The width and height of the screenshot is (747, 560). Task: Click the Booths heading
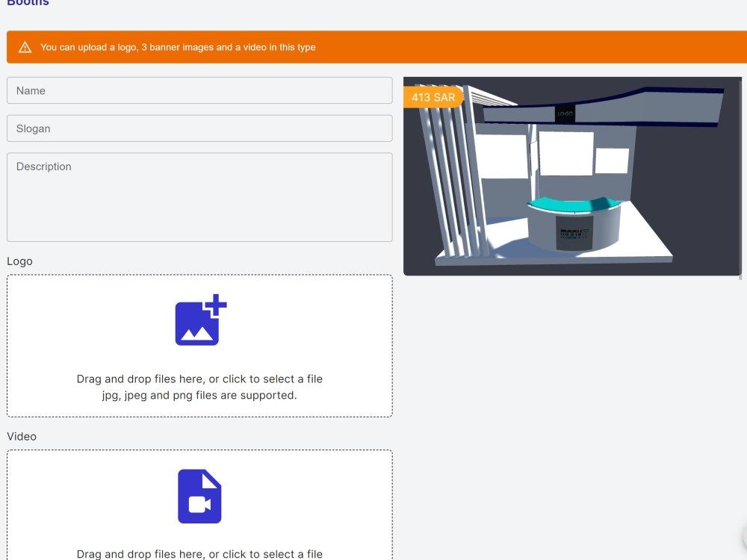point(28,2)
